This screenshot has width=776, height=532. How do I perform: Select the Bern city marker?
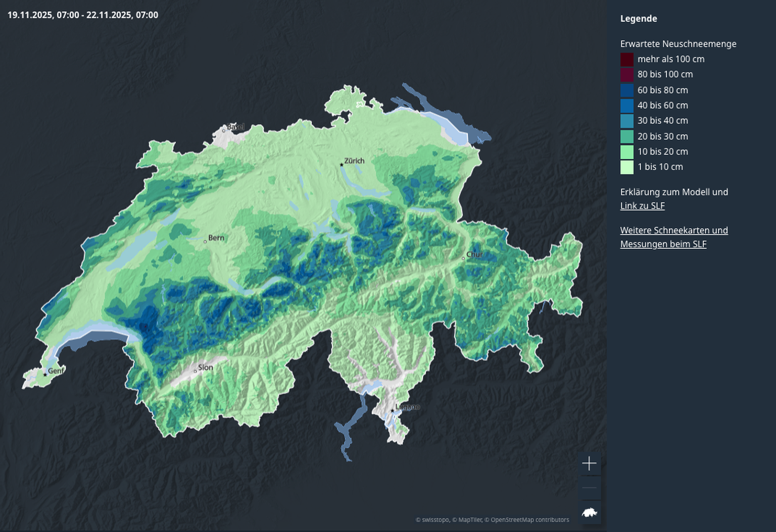[205, 241]
